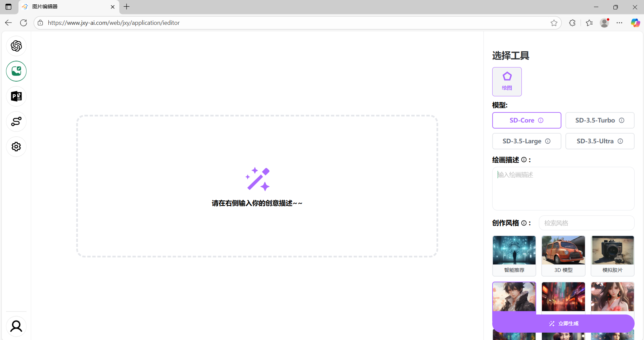
Task: Open the settings gear in sidebar
Action: [16, 147]
